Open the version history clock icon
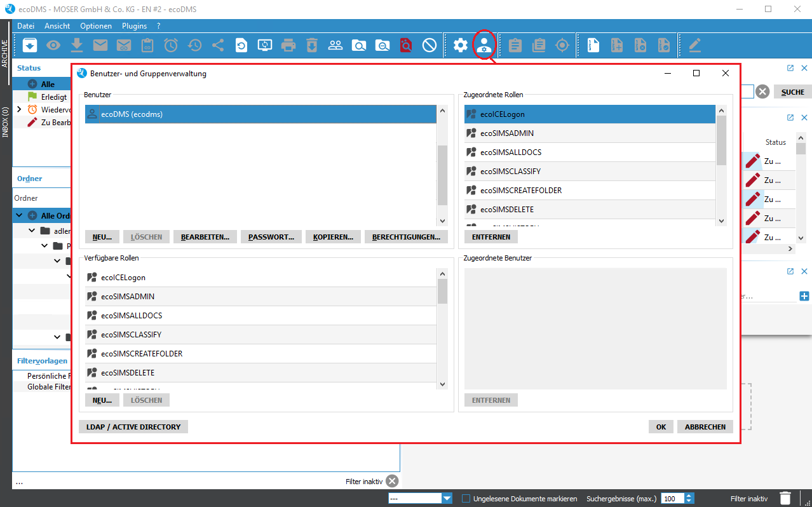The height and width of the screenshot is (507, 812). pyautogui.click(x=194, y=45)
